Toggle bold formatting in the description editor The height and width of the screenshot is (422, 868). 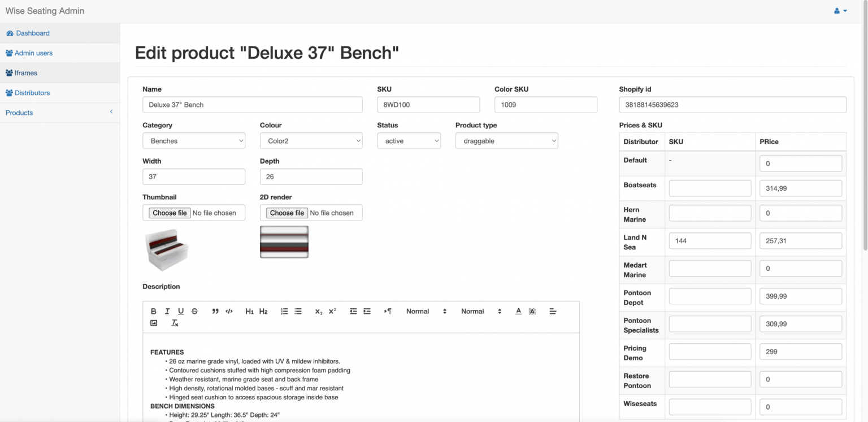[x=153, y=311]
